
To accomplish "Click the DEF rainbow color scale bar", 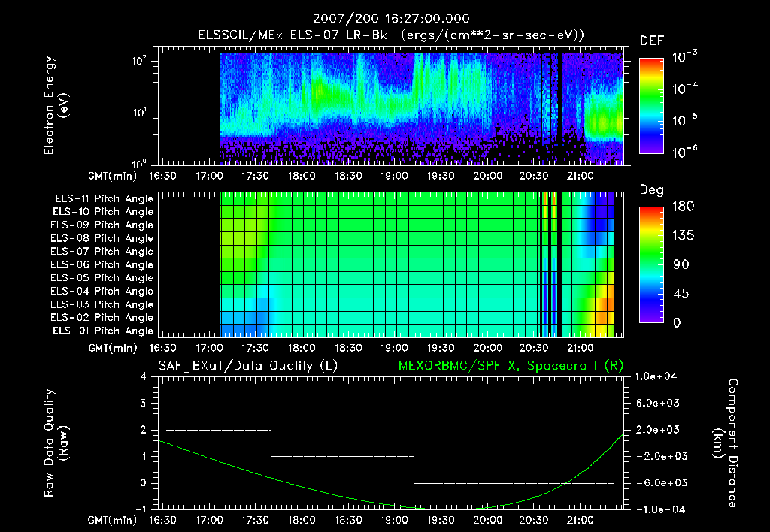I will [651, 106].
